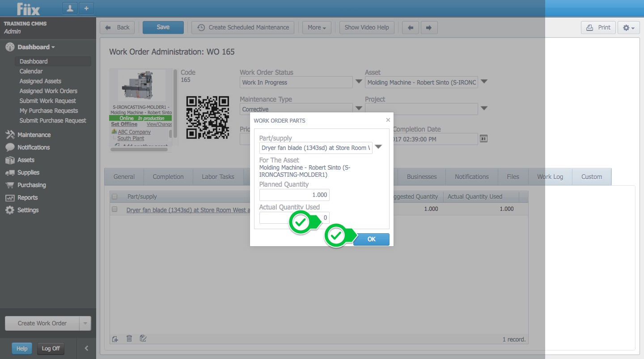Screen dimensions: 644x359
Task: Click the user profile icon in top bar
Action: click(70, 8)
